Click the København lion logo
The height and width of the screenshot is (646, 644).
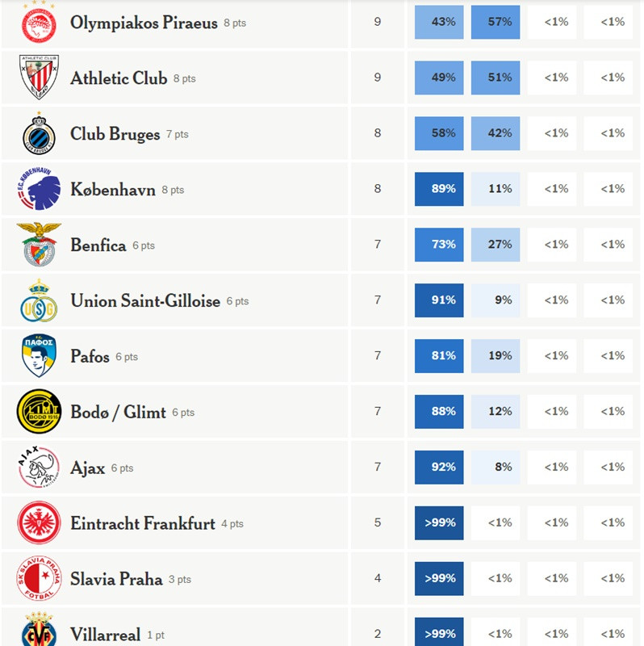(39, 189)
